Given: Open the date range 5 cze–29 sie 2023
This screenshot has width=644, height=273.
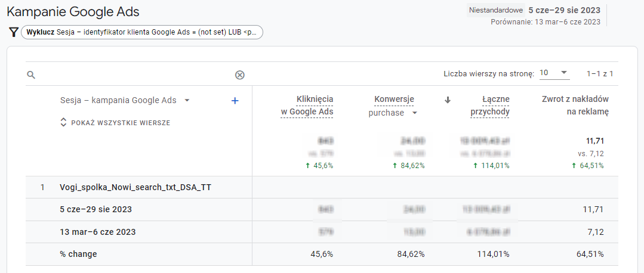Looking at the screenshot, I should pos(564,10).
